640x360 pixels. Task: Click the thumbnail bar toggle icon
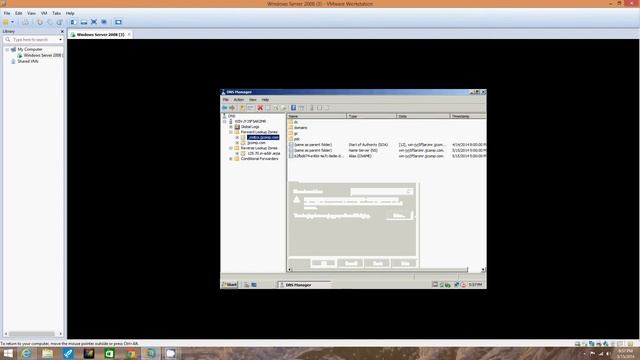tap(84, 22)
